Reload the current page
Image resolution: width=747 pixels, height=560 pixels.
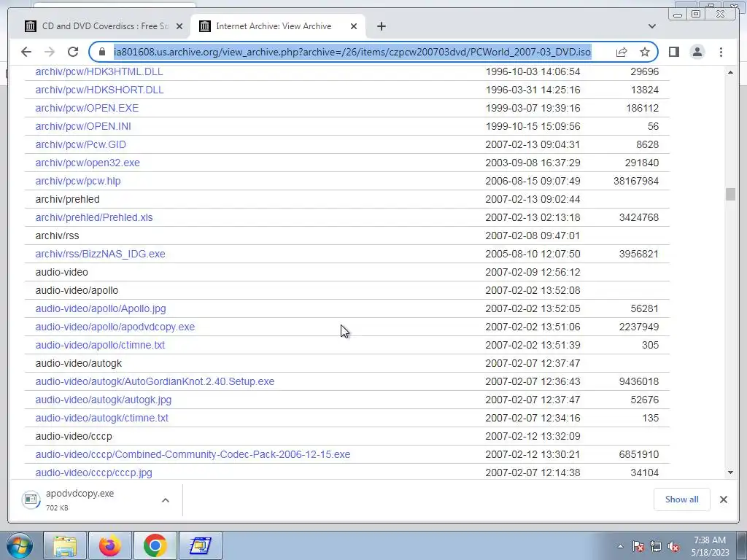[72, 52]
